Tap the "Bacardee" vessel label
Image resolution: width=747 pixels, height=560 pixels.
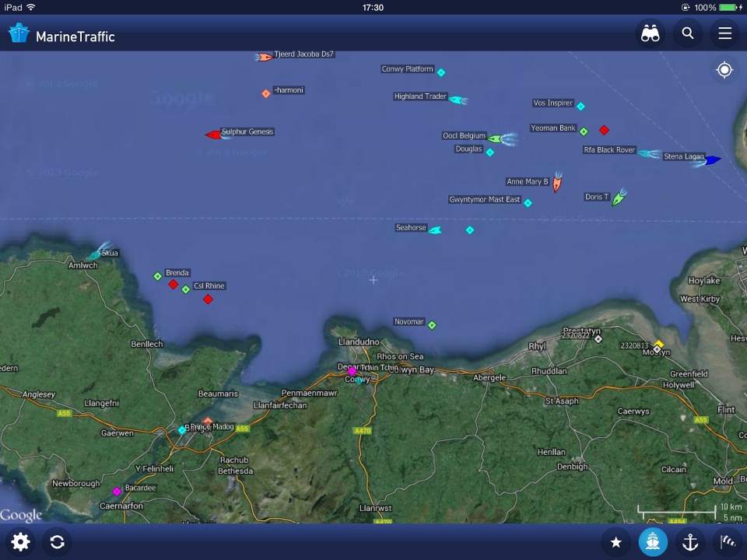point(140,488)
